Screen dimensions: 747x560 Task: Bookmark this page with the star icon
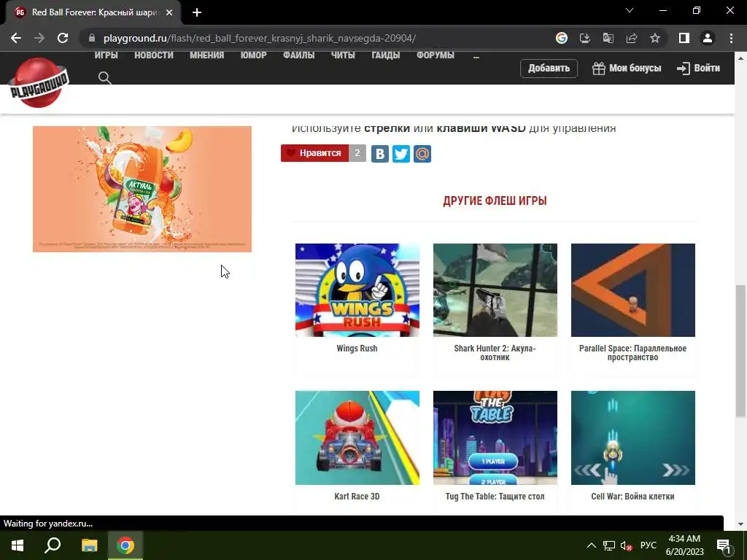coord(655,38)
